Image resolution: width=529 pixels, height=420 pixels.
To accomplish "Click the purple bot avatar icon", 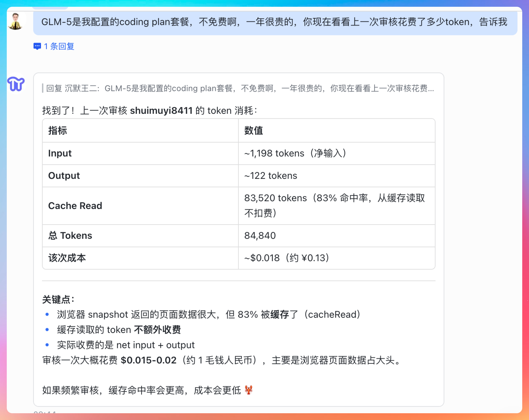I will (16, 84).
